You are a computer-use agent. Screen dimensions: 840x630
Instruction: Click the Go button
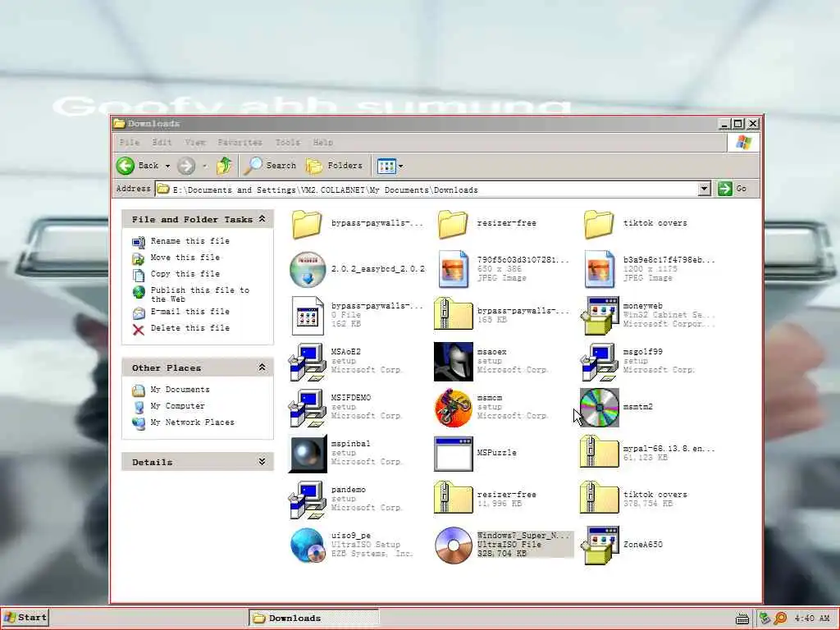coord(733,189)
